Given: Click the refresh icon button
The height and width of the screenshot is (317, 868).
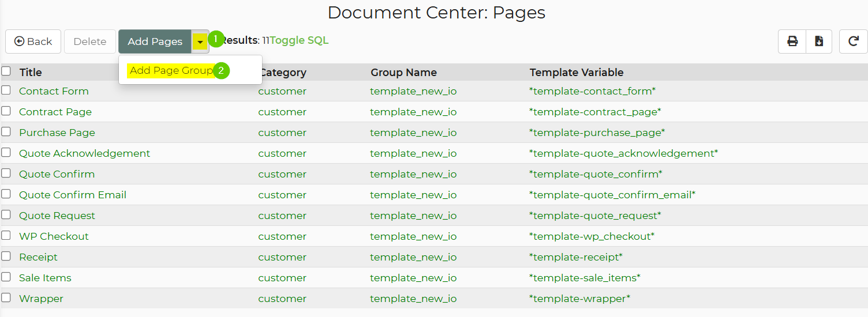Looking at the screenshot, I should pos(854,41).
